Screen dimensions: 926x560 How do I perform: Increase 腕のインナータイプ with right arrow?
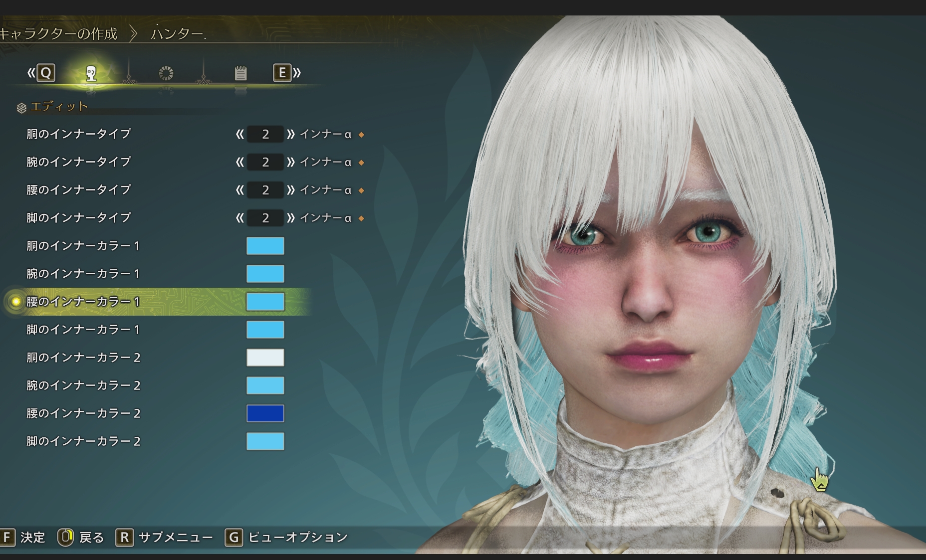tap(291, 162)
